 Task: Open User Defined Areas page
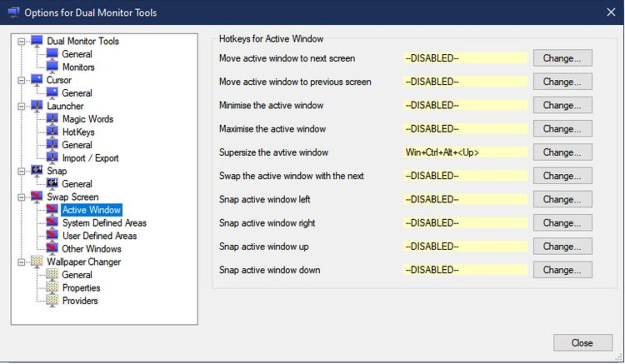[x=100, y=236]
